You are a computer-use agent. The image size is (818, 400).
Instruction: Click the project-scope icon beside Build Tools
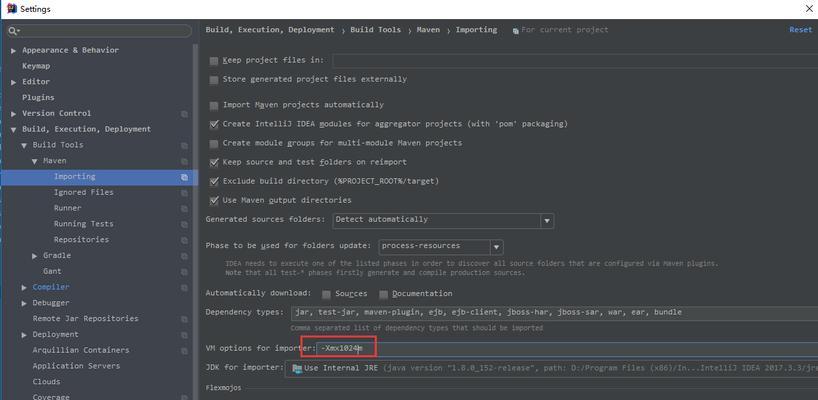pos(184,146)
